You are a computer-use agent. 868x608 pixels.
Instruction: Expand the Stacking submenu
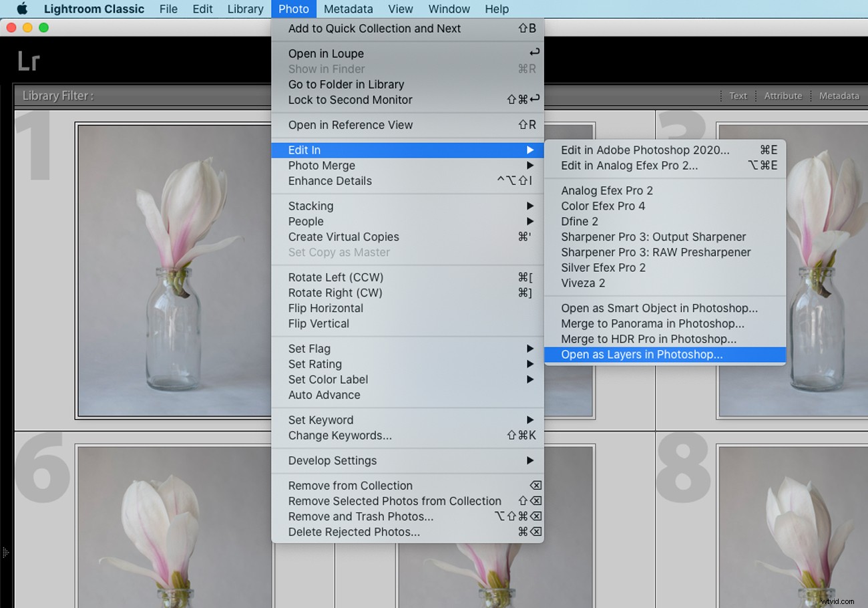click(310, 206)
